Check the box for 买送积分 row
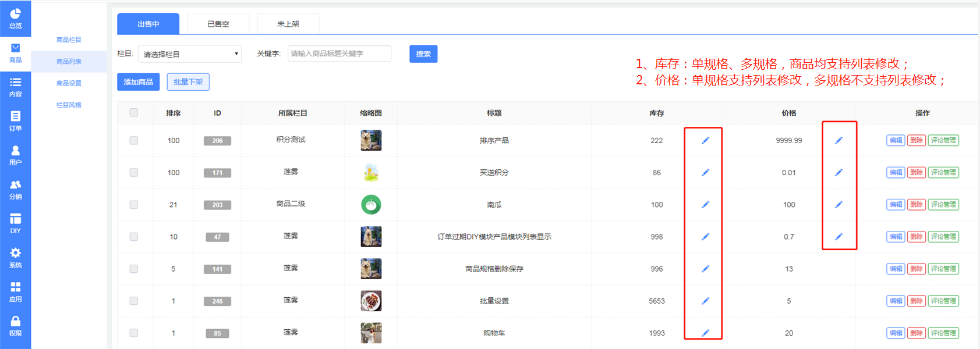Viewport: 980px width, 349px height. 134,172
